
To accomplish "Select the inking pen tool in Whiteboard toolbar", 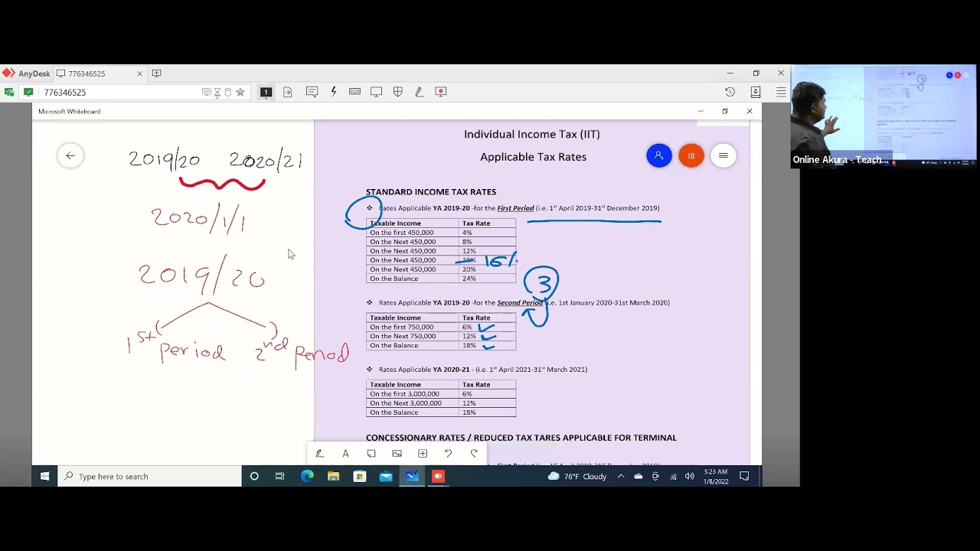I will [x=319, y=454].
